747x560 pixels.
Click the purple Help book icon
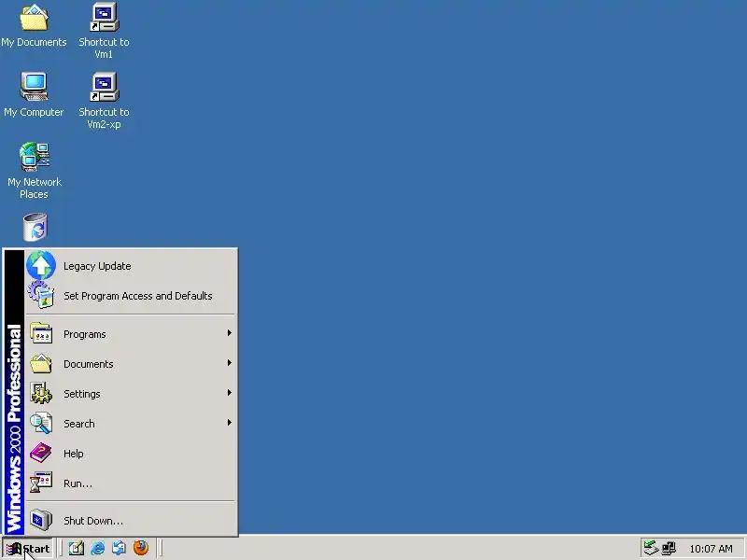[x=41, y=453]
